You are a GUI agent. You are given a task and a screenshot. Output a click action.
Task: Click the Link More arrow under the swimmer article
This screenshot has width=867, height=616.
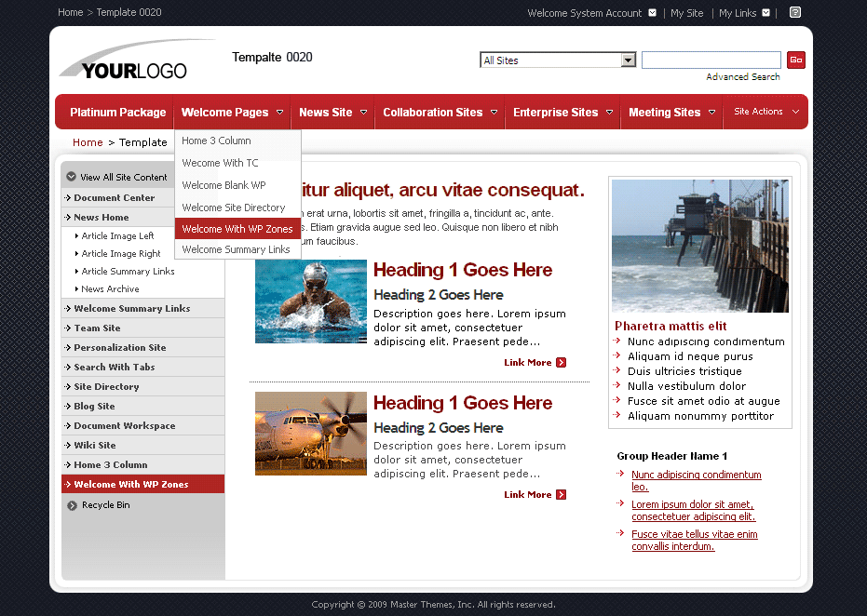click(x=562, y=362)
